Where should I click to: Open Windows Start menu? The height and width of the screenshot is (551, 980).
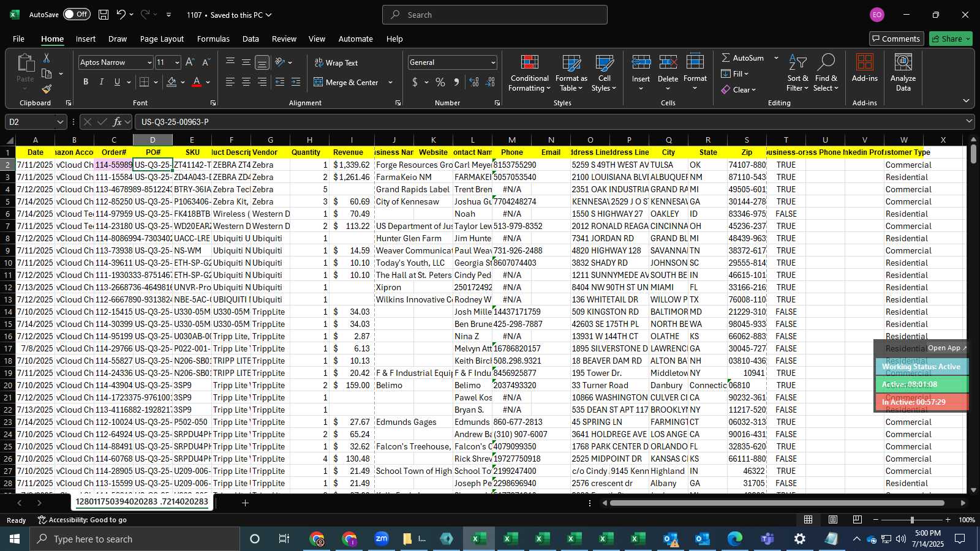(15, 539)
